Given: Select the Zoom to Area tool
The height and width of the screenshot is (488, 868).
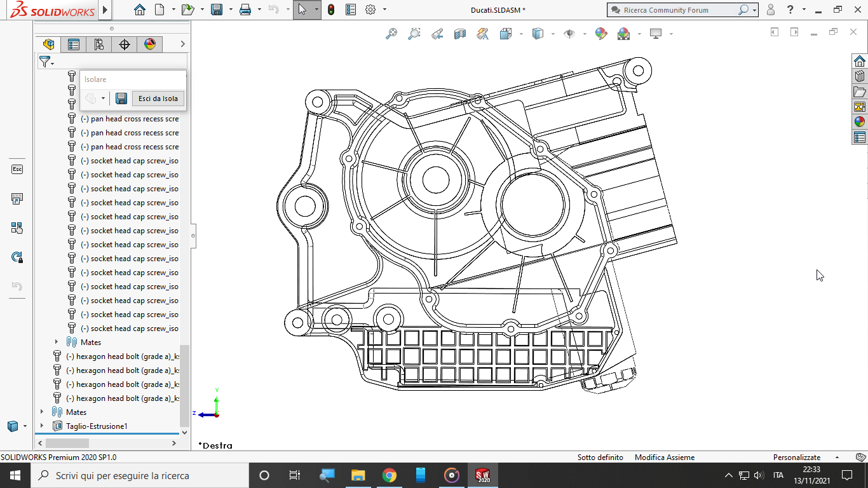Looking at the screenshot, I should point(414,34).
